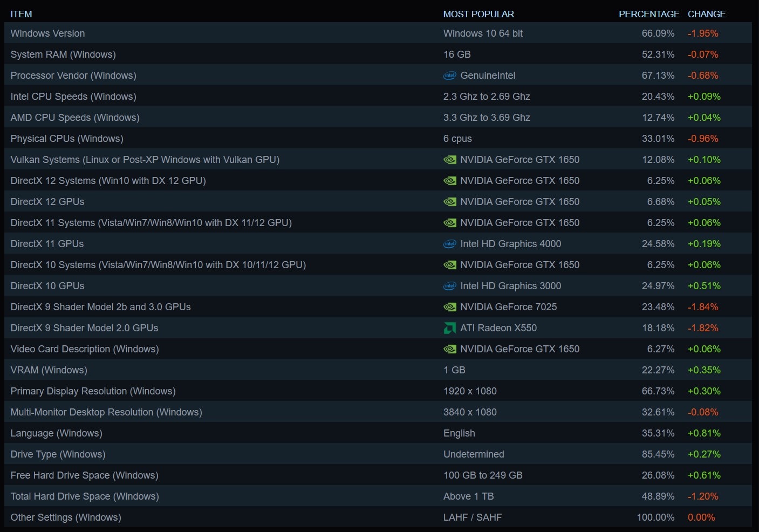The width and height of the screenshot is (759, 532).
Task: Click 'Above 1 TB' value
Action: point(469,496)
